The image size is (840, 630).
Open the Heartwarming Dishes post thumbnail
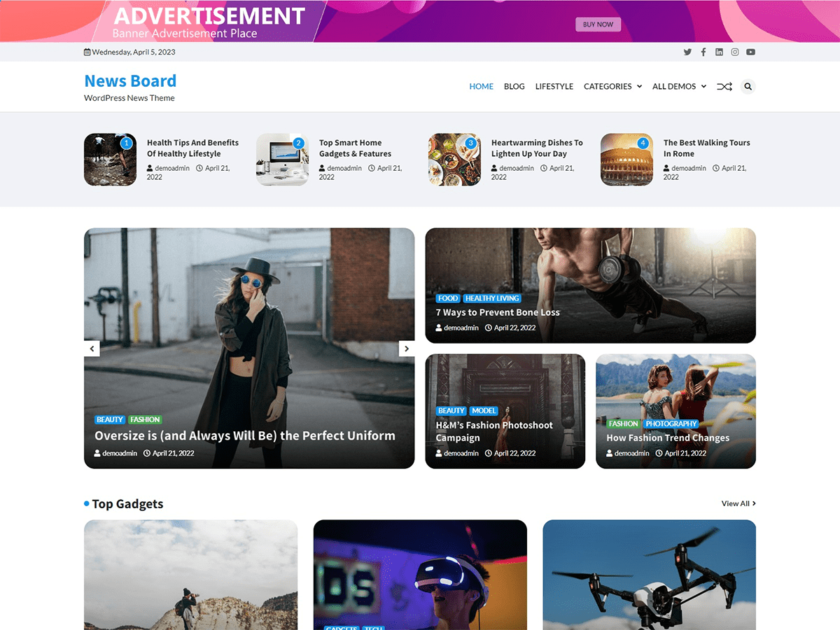pyautogui.click(x=454, y=160)
